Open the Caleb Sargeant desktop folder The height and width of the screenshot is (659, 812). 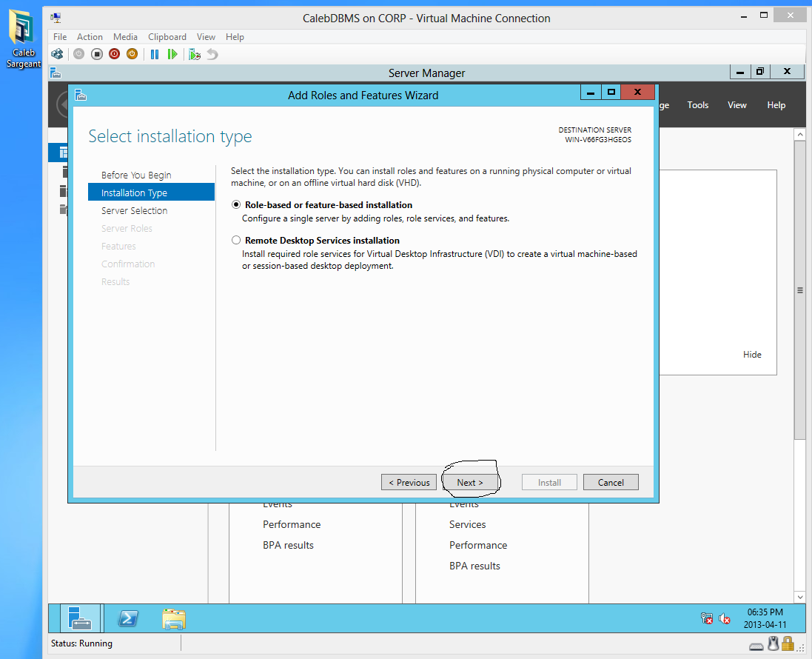point(22,39)
